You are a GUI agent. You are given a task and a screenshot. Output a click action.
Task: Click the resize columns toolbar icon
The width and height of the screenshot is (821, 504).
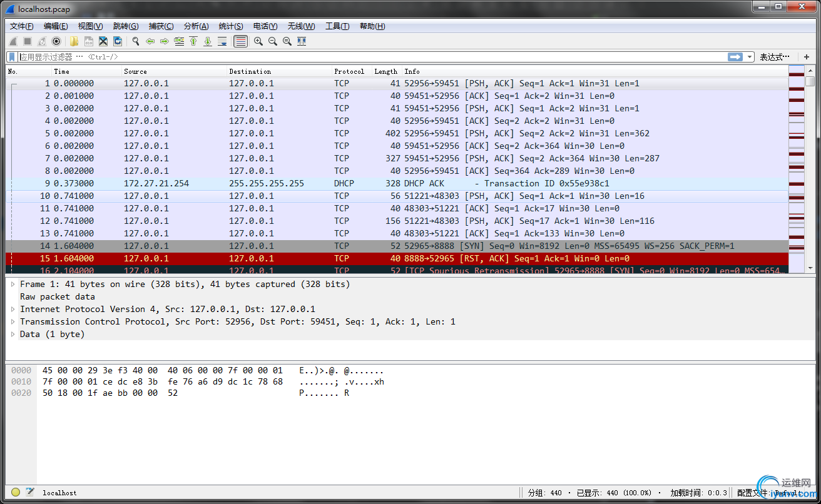[x=302, y=41]
